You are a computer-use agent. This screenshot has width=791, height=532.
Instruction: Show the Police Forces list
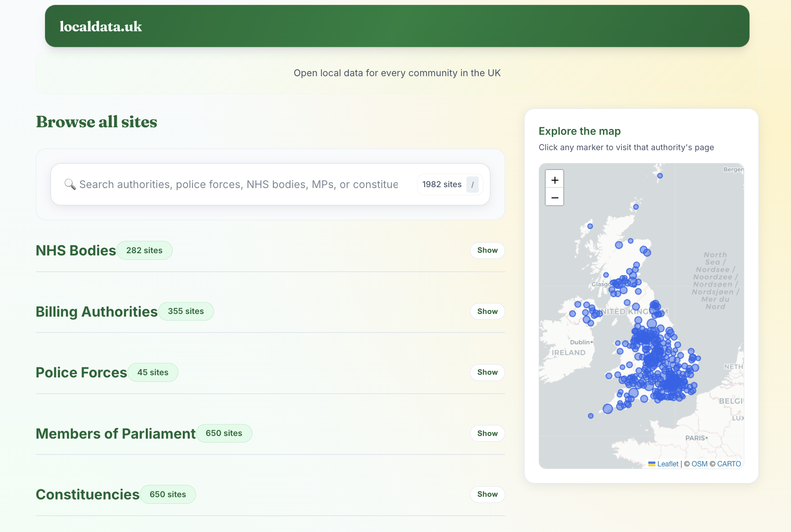(x=487, y=372)
